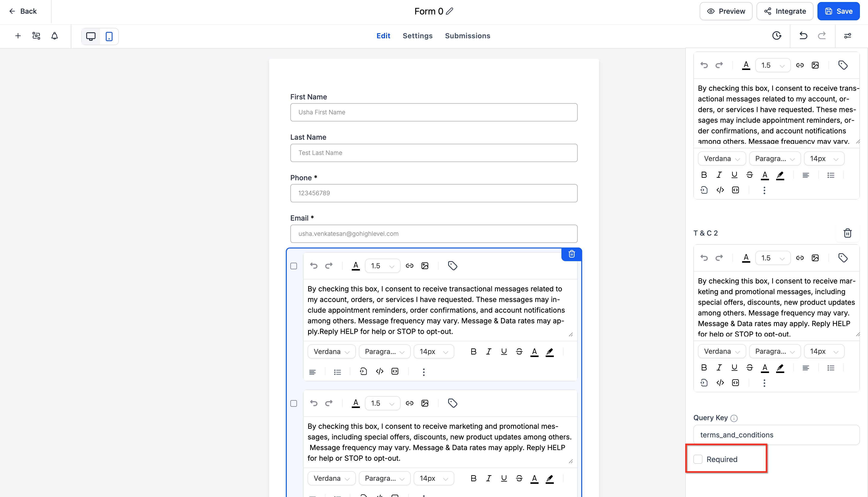Open 1.5 line height dropdown in T & C 2
868x497 pixels.
pos(773,258)
